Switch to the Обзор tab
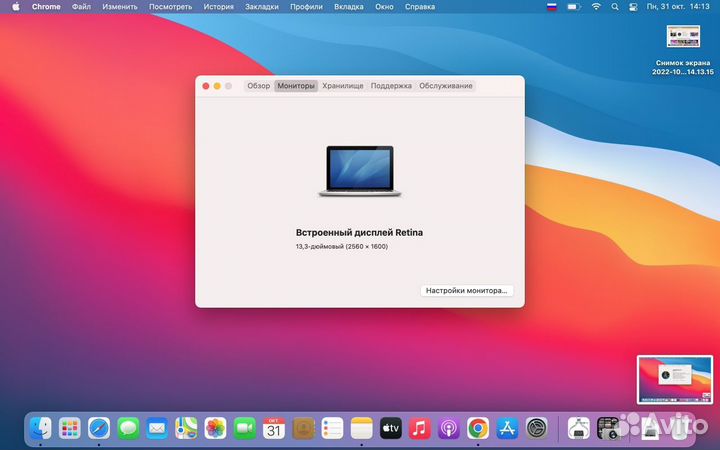The height and width of the screenshot is (450, 720). (259, 86)
